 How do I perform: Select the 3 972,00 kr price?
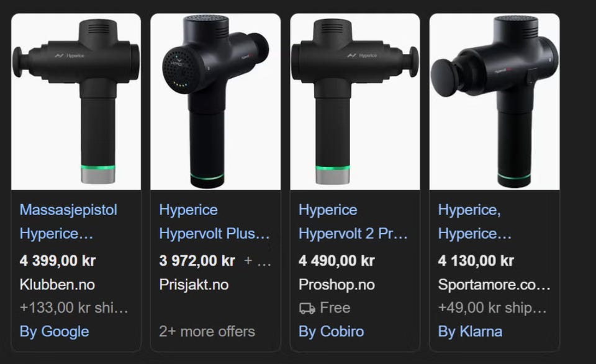click(197, 261)
